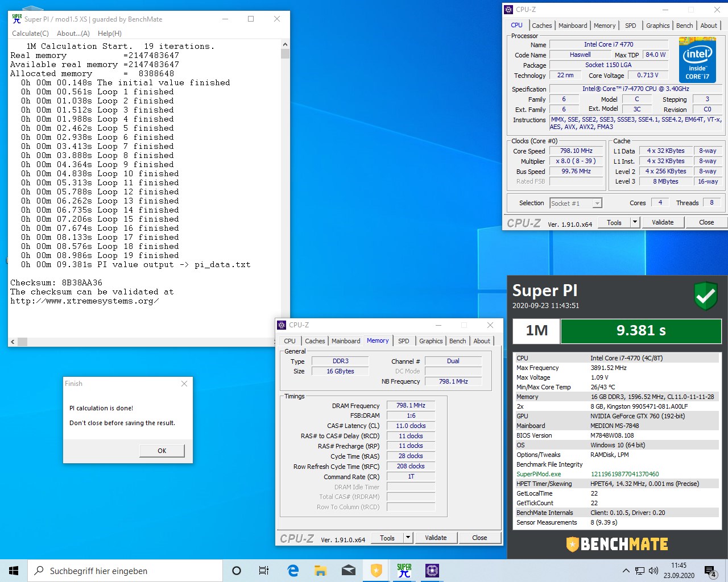This screenshot has height=582, width=728.
Task: Click CPU-Z Memory window title icon
Action: (282, 325)
